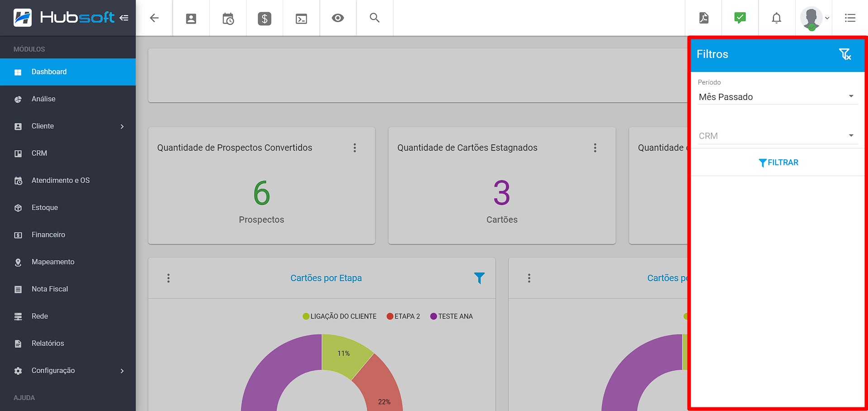
Task: Expand the Configuração menu in the sidebar
Action: pos(68,370)
